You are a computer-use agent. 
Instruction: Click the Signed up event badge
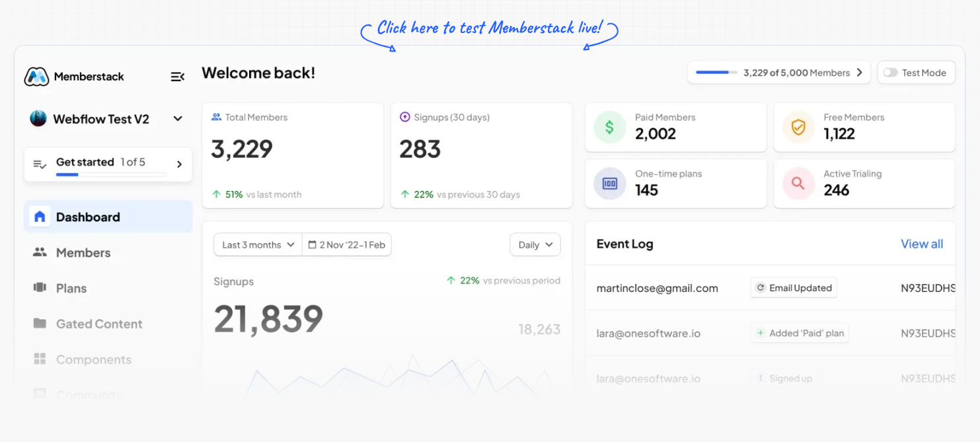(x=784, y=379)
